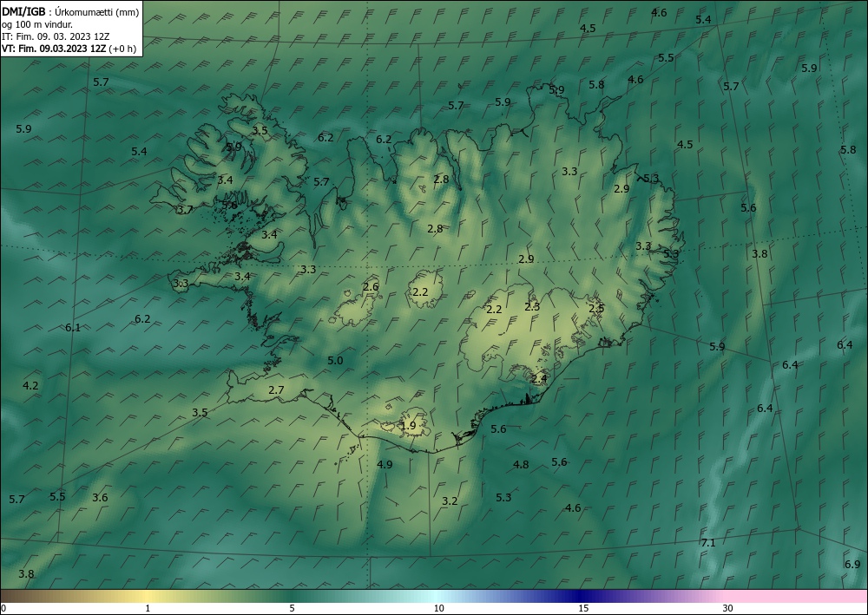Click the '(+0 h)' forecast offset label
This screenshot has width=868, height=615.
(122, 49)
